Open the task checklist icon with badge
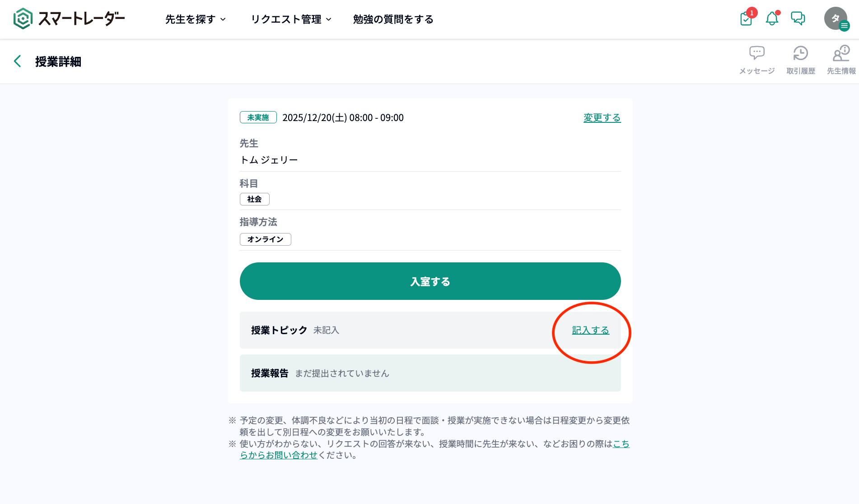Image resolution: width=859 pixels, height=504 pixels. tap(746, 19)
